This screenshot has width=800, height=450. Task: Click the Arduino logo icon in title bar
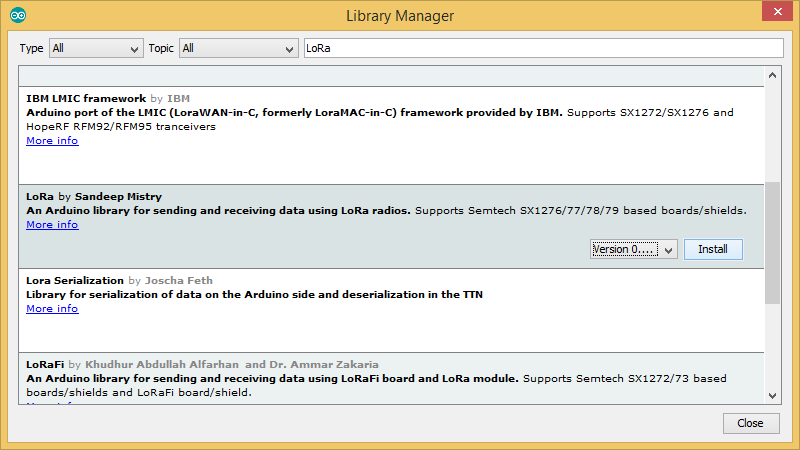[x=18, y=15]
